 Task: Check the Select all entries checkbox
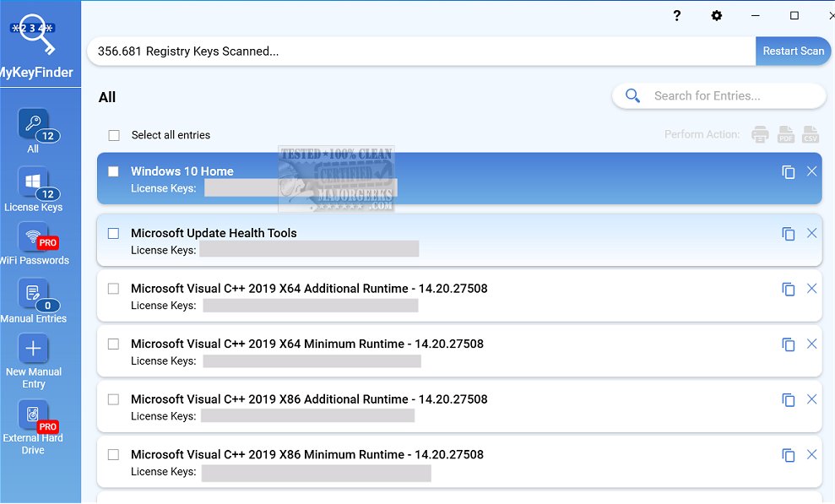click(x=114, y=135)
